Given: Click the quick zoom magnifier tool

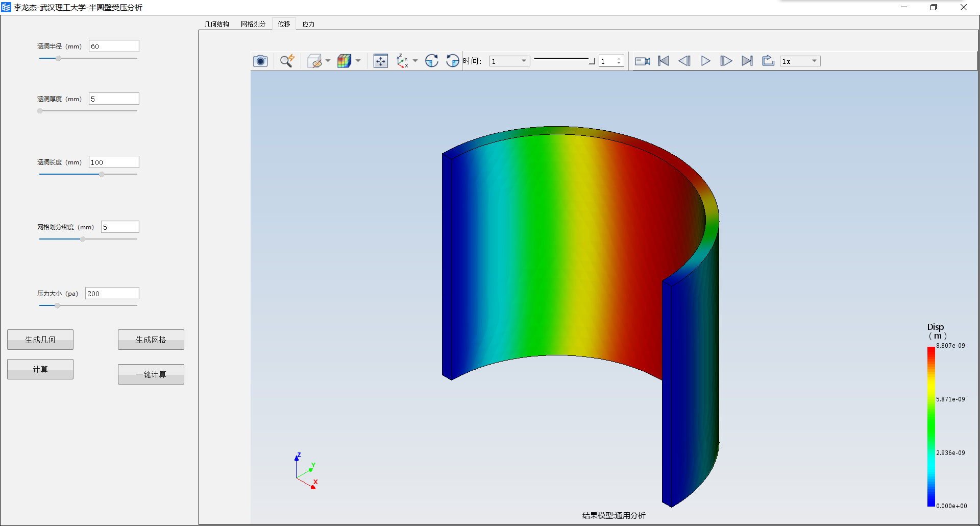Looking at the screenshot, I should click(287, 61).
